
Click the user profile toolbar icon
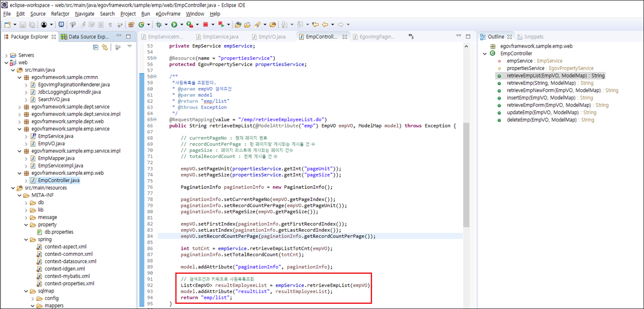pos(44,24)
